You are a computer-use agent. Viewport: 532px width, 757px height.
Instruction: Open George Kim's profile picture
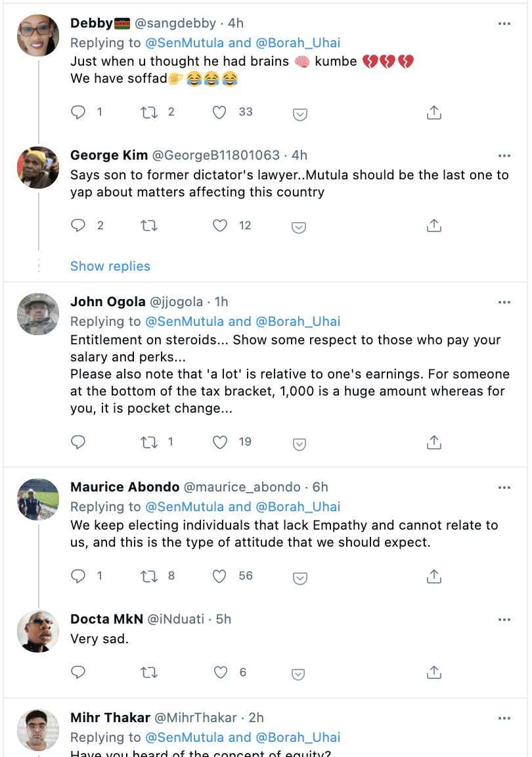(x=38, y=168)
